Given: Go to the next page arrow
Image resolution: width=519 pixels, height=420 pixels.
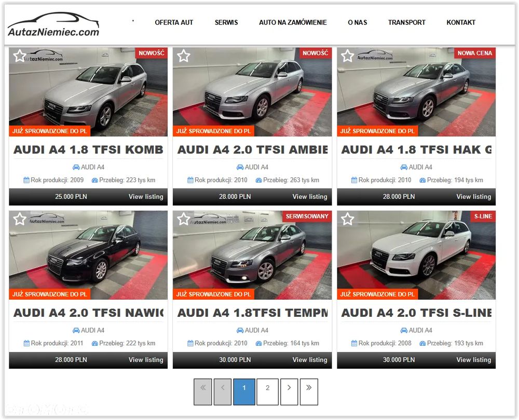Looking at the screenshot, I should [x=289, y=392].
